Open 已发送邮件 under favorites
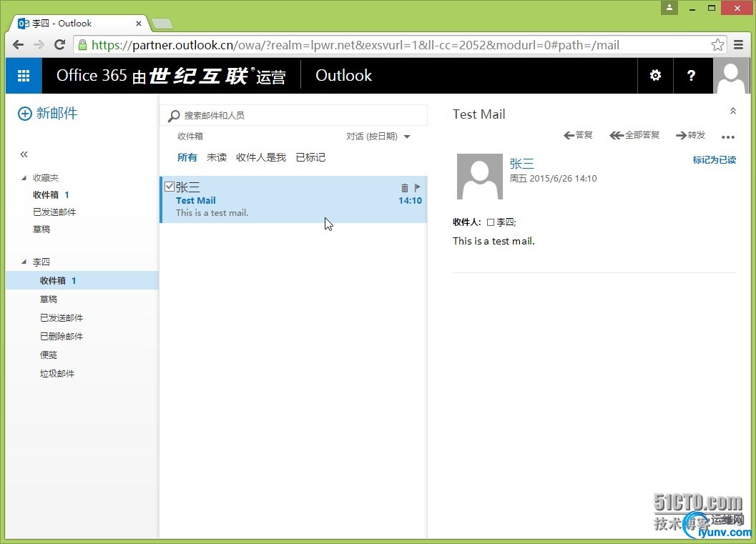The height and width of the screenshot is (544, 756). 54,212
